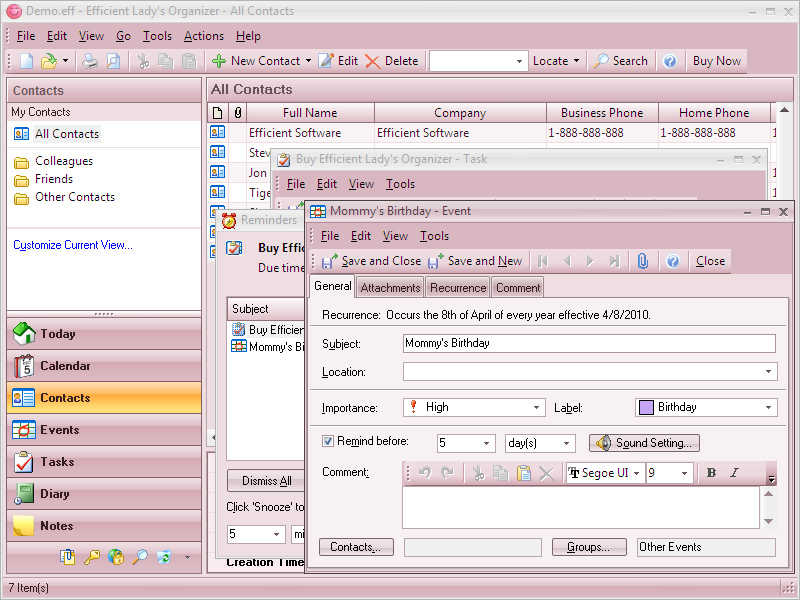Viewport: 800px width, 600px height.
Task: Switch to the Recurrence tab
Action: pyautogui.click(x=458, y=288)
